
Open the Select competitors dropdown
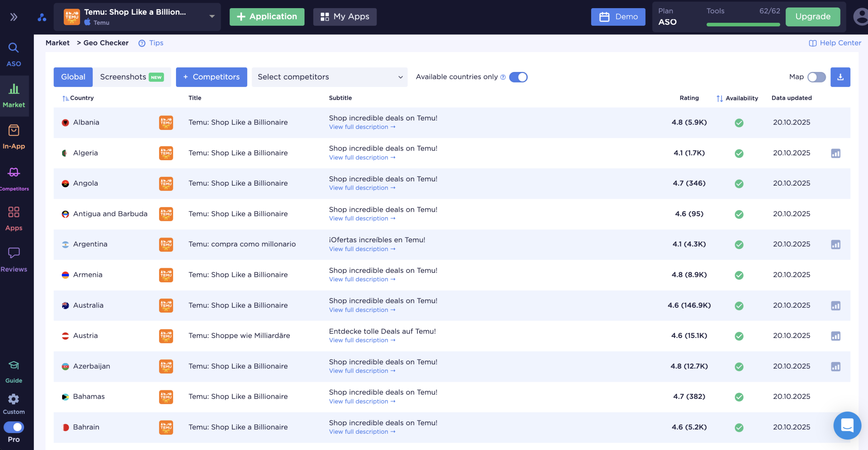tap(329, 77)
